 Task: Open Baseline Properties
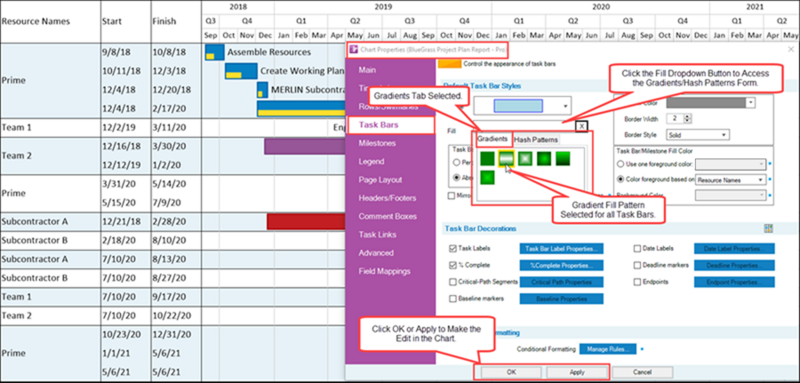[x=562, y=299]
